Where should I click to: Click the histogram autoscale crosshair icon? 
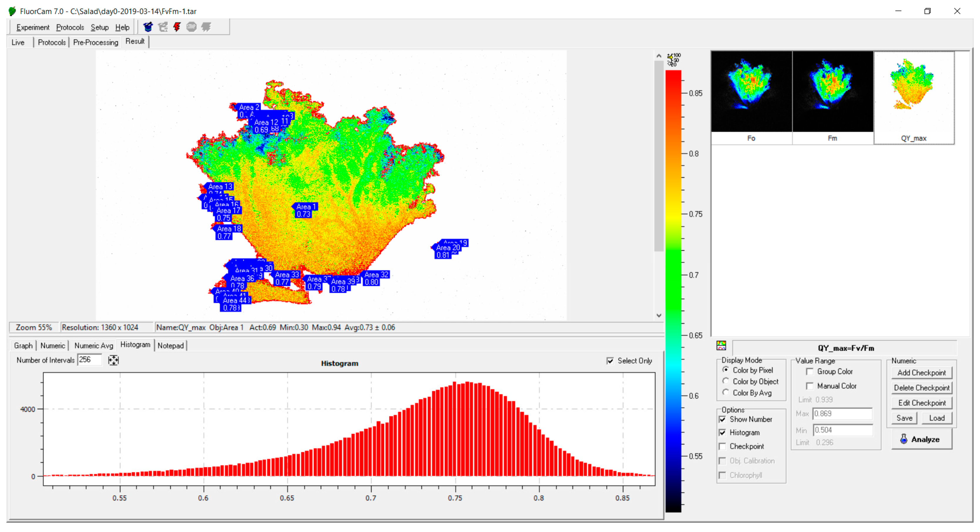coord(113,360)
